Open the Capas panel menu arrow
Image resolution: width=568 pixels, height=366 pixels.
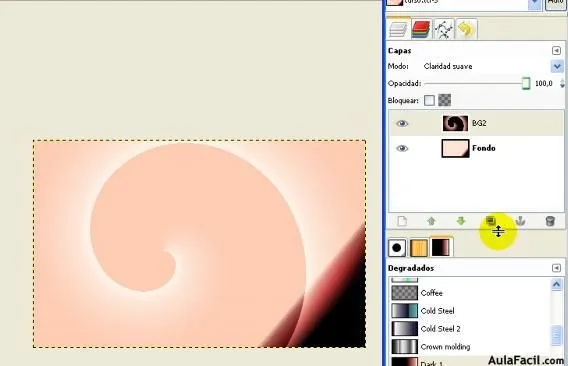(x=556, y=50)
